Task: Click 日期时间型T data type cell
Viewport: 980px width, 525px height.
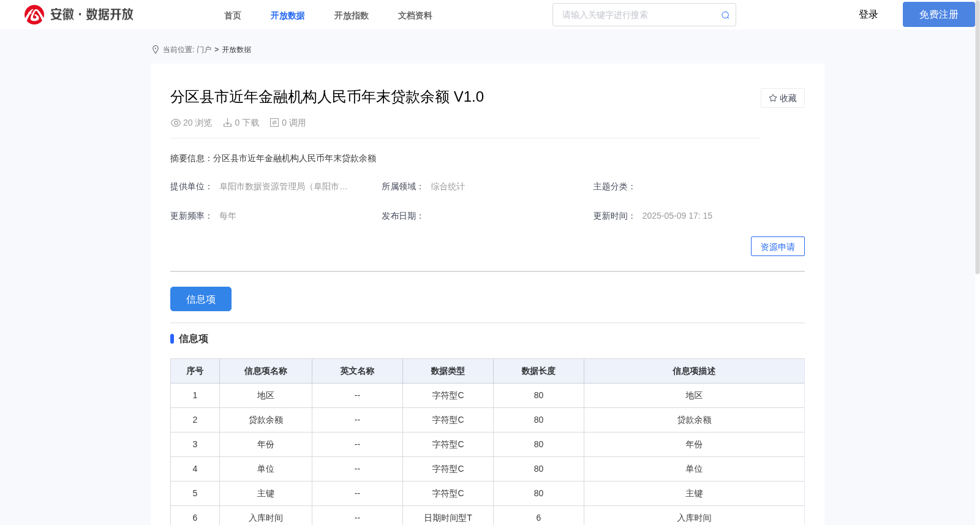Action: coord(448,518)
